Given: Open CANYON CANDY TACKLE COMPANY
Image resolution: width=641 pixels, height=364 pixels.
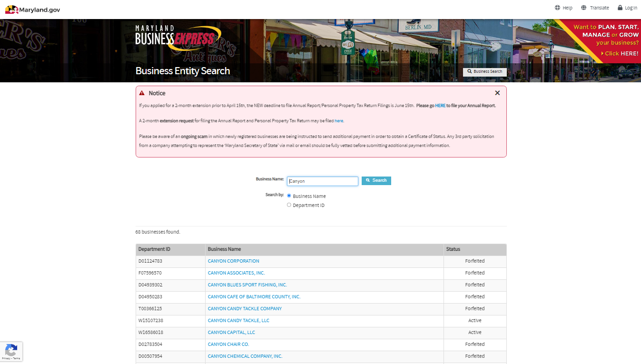Looking at the screenshot, I should (245, 309).
